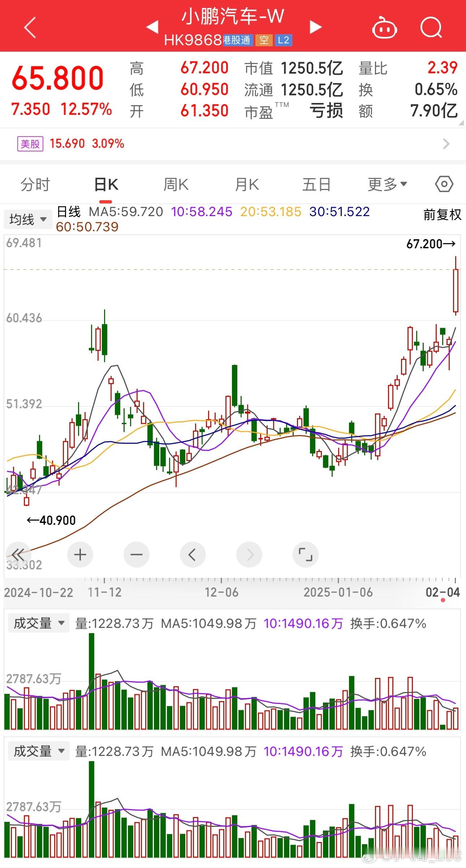
Task: Tap 02-04 date marker on axis
Action: click(443, 592)
